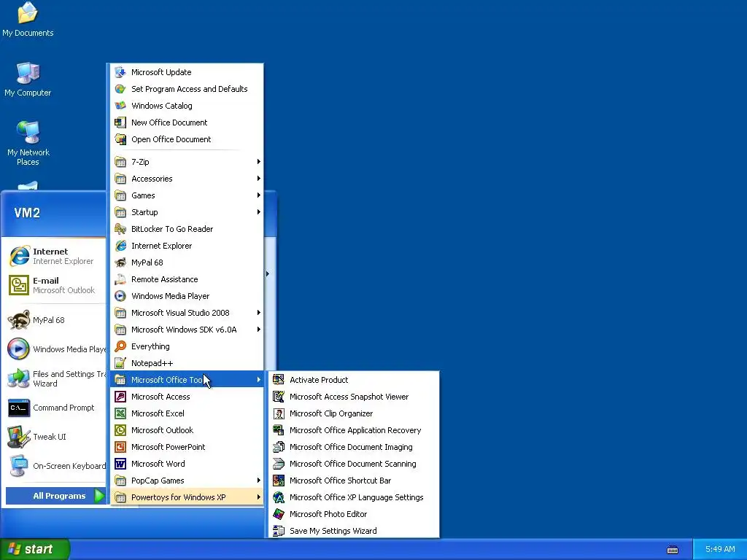Choose Microsoft Office Application Recovery
The width and height of the screenshot is (747, 560).
354,430
